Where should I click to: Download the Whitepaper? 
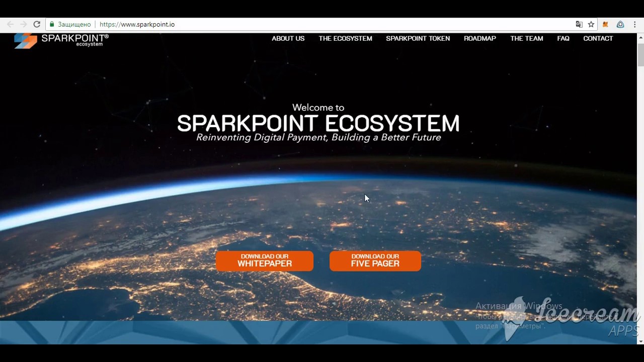click(265, 261)
